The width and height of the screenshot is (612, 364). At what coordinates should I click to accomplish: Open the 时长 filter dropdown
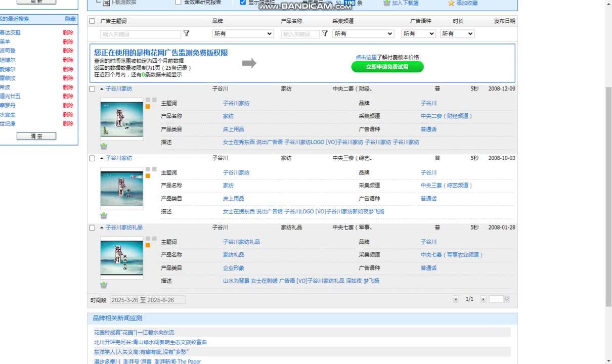(457, 33)
